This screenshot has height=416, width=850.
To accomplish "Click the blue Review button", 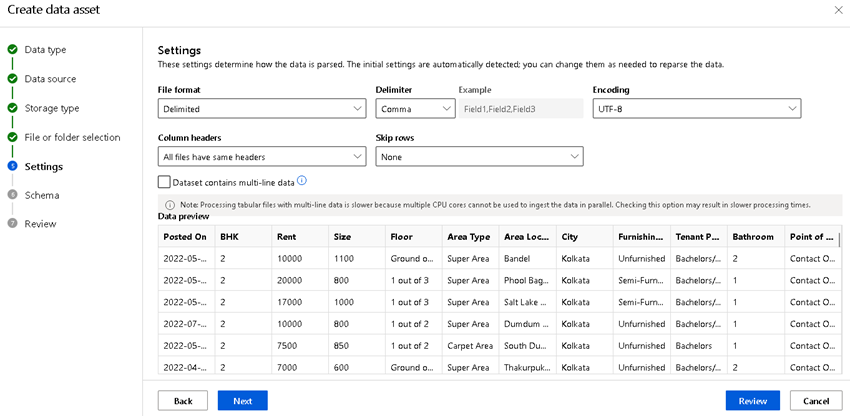I will coord(752,401).
